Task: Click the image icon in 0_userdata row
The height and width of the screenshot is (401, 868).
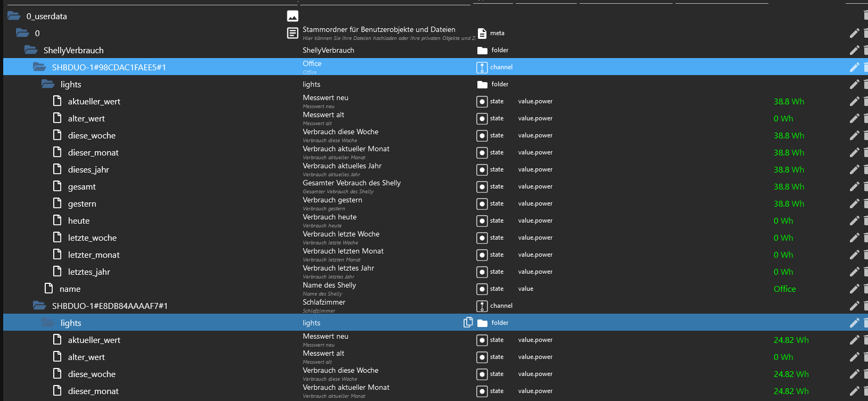Action: (x=293, y=16)
